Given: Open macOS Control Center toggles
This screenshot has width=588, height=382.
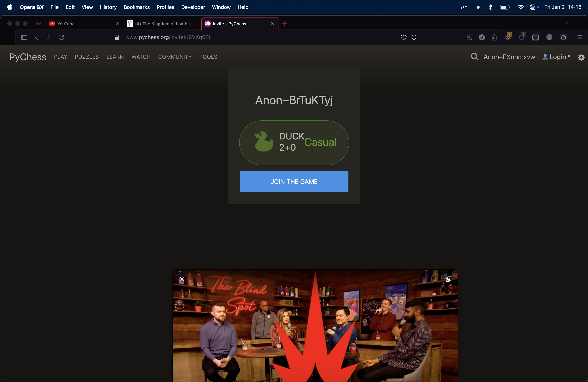Looking at the screenshot, I should tap(532, 7).
